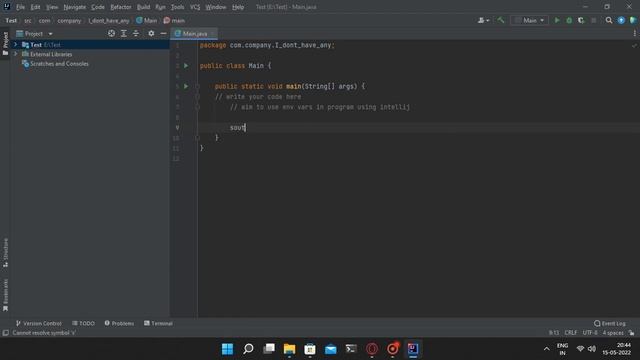Viewport: 640px width, 360px height.
Task: Open the VCS menu
Action: (x=195, y=7)
